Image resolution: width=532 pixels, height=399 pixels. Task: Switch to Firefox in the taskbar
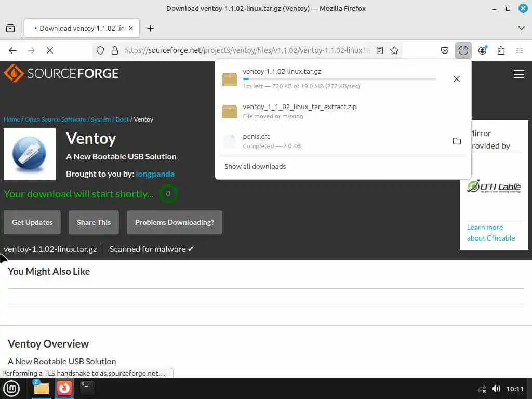(x=64, y=388)
